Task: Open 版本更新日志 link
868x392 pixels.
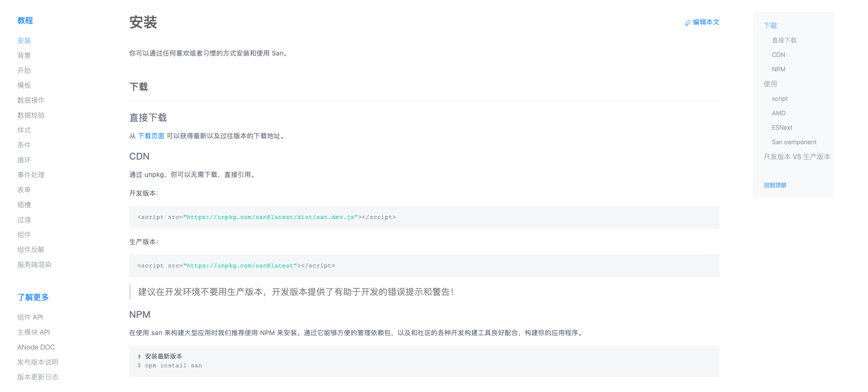Action: coord(38,377)
